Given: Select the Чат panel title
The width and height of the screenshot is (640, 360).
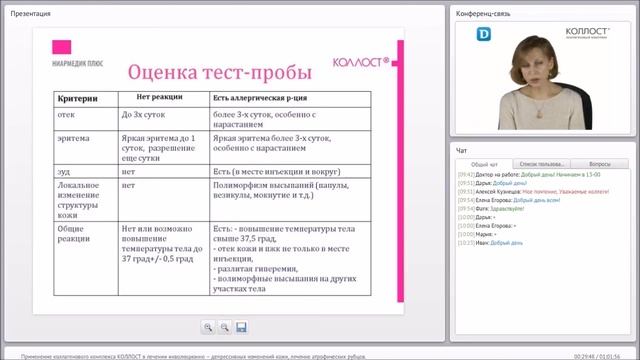Looking at the screenshot, I should click(x=461, y=151).
